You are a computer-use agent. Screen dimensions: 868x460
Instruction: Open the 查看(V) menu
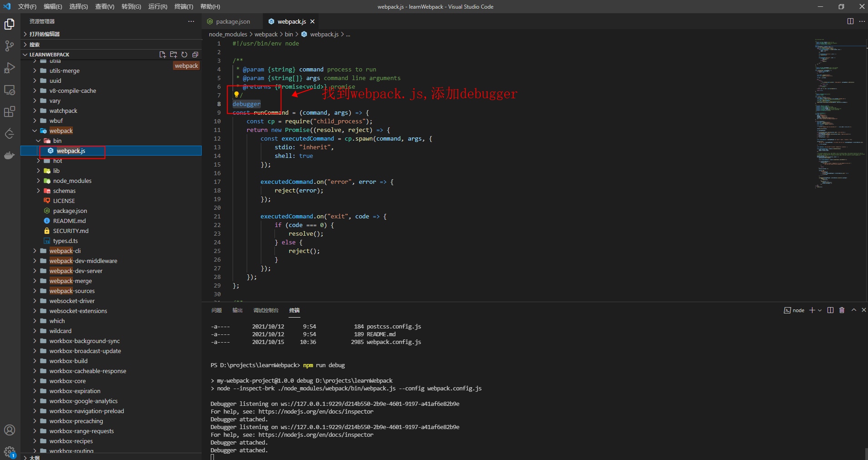(x=105, y=6)
